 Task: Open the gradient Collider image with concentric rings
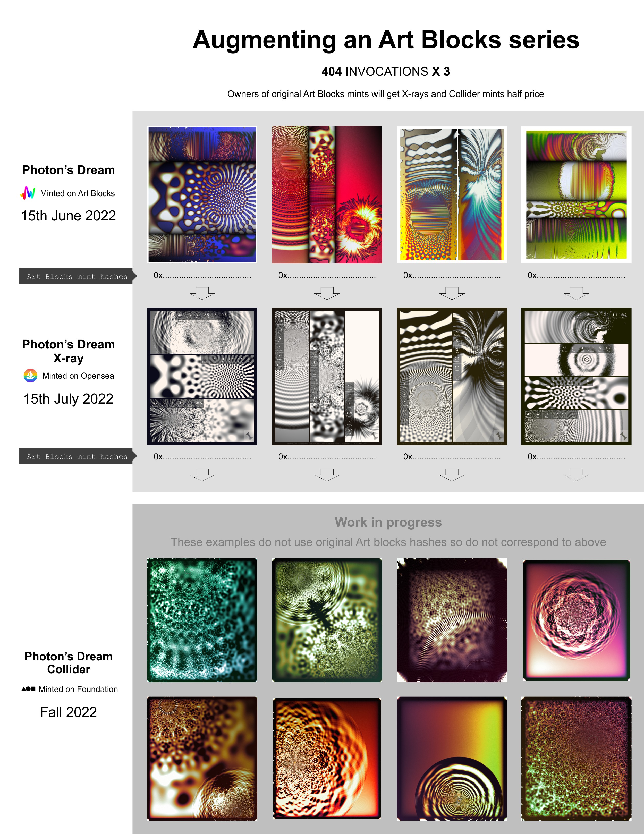(452, 758)
